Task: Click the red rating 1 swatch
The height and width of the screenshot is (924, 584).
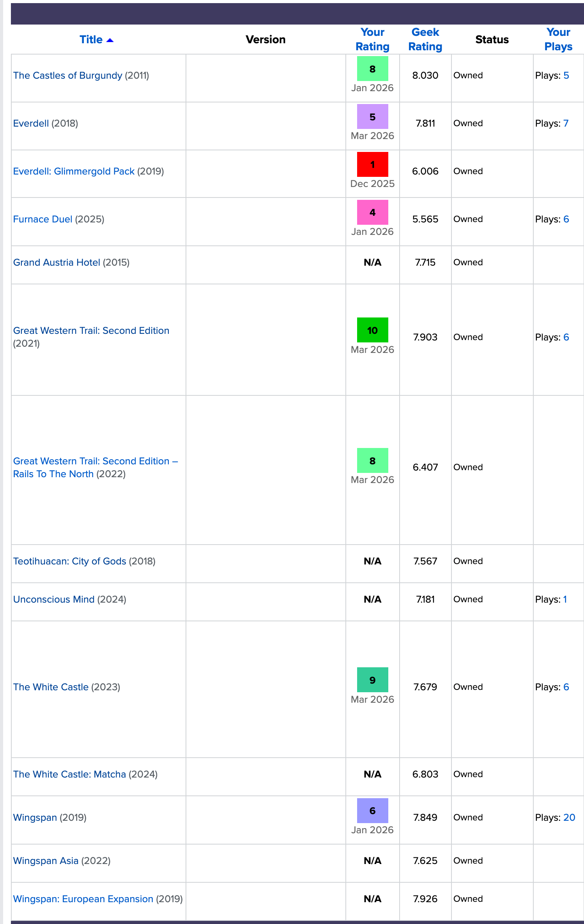Action: click(373, 164)
